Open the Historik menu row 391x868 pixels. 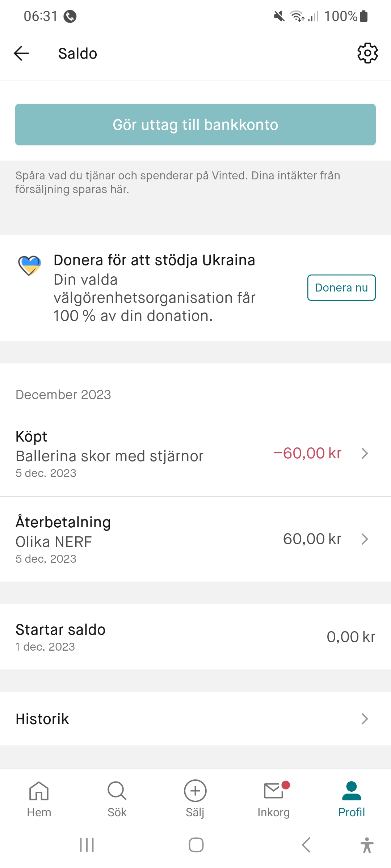pyautogui.click(x=181, y=719)
